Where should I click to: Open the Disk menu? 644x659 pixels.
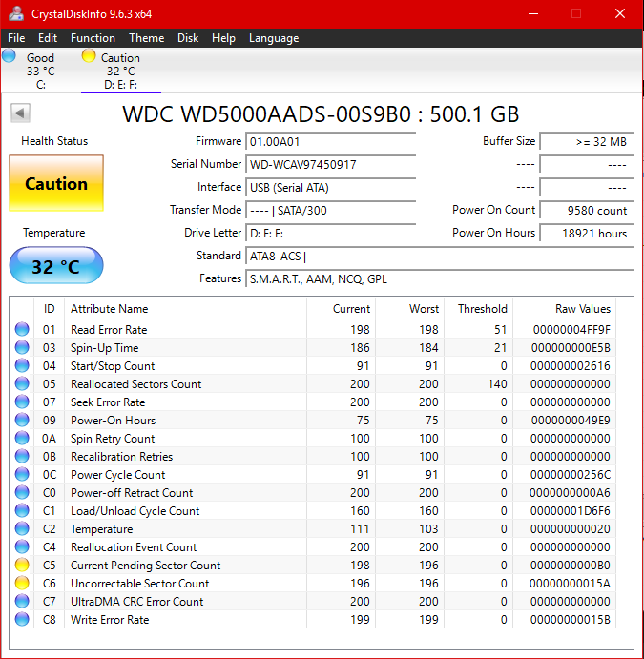pos(188,38)
